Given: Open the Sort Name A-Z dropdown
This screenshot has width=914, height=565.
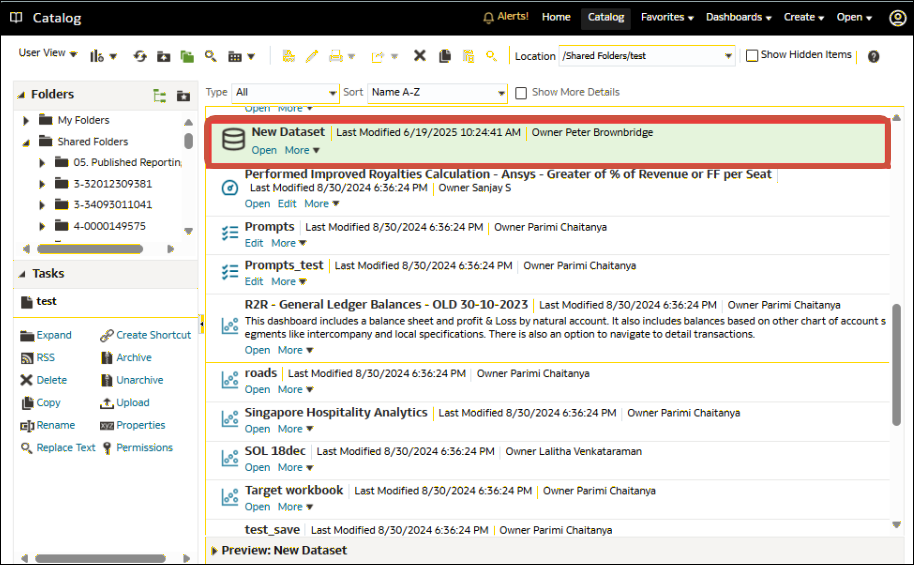Looking at the screenshot, I should (x=438, y=93).
